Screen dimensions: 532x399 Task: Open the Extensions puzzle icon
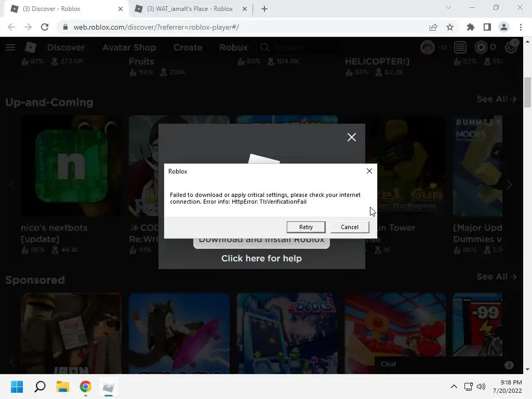tap(470, 27)
